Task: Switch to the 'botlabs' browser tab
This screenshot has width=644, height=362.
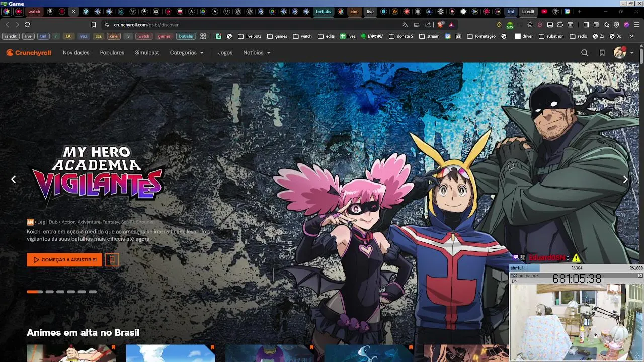Action: tap(324, 11)
